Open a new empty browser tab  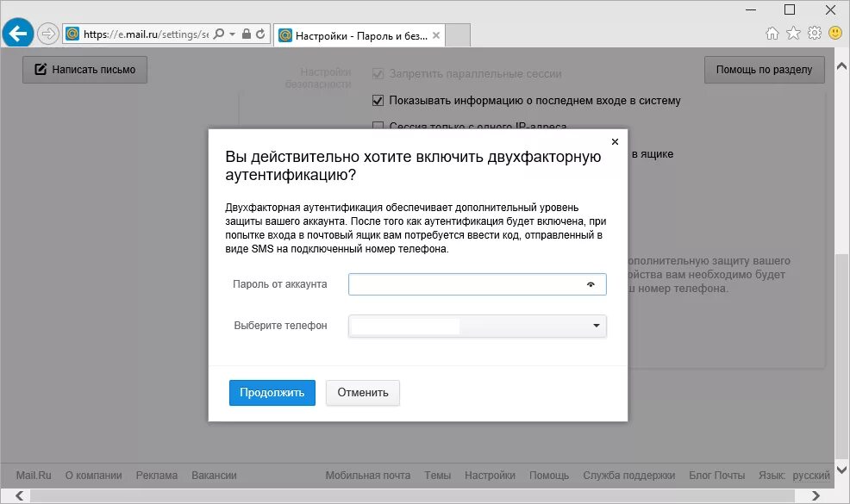(458, 36)
